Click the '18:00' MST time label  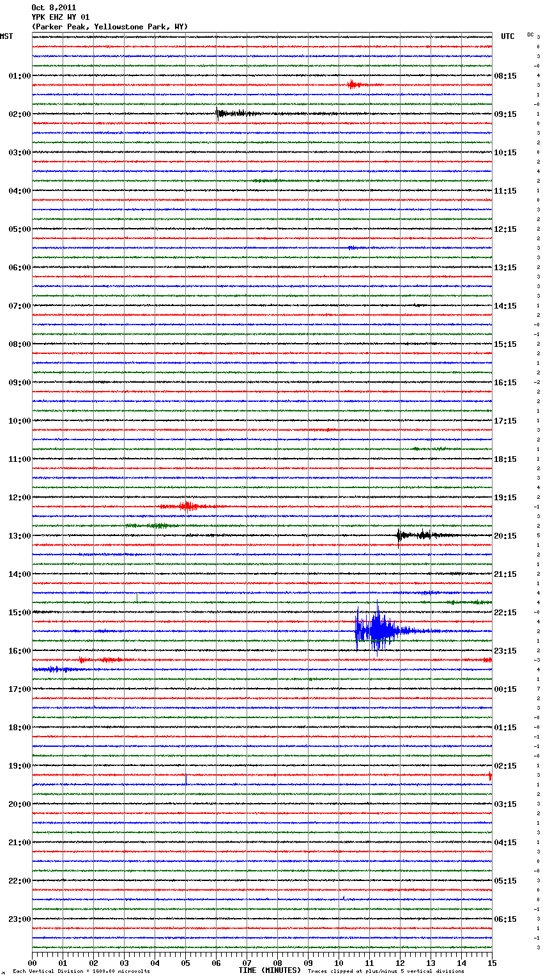[20, 728]
